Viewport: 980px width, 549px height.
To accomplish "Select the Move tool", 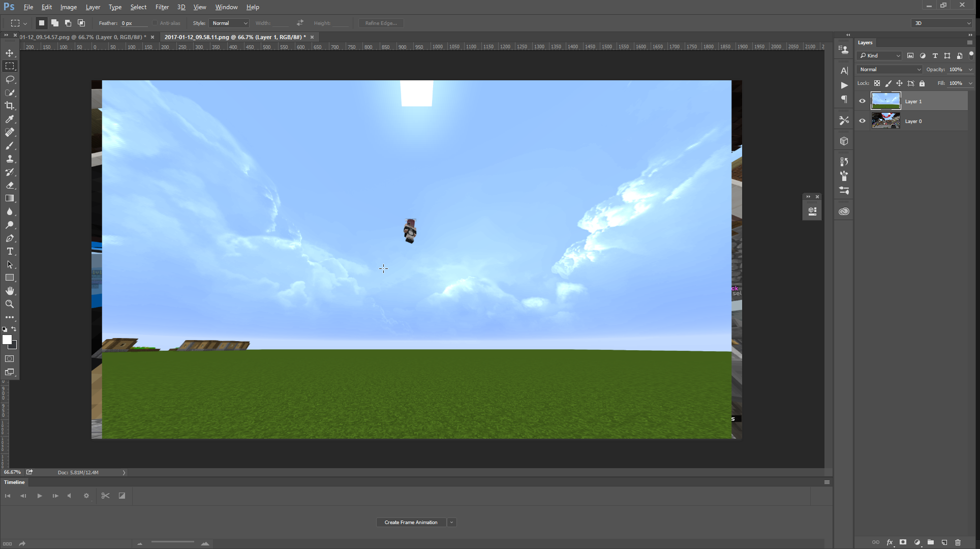I will (x=10, y=53).
